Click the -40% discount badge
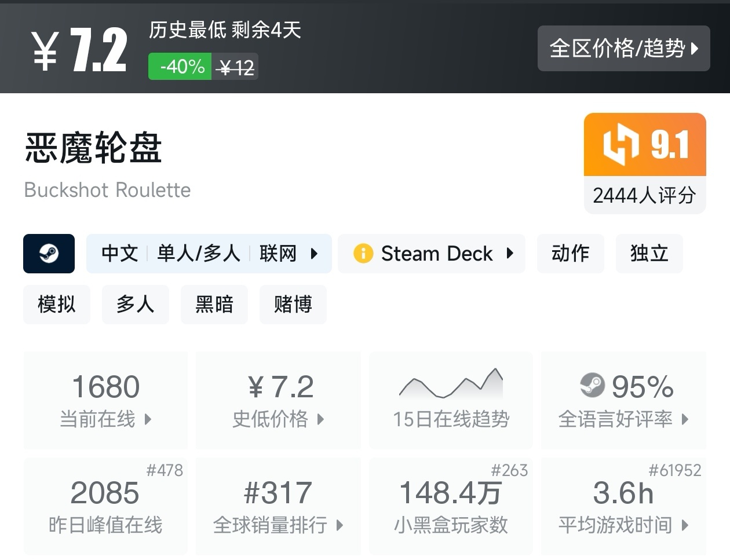 click(180, 67)
